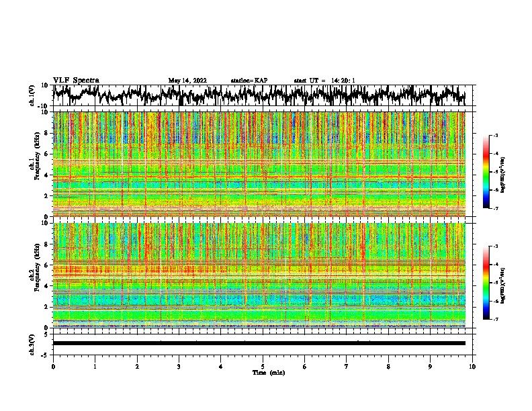Image resolution: width=532 pixels, height=411 pixels.
Task: Select the log(PSD) label beside the ch.2 colorbar
Action: tap(503, 285)
